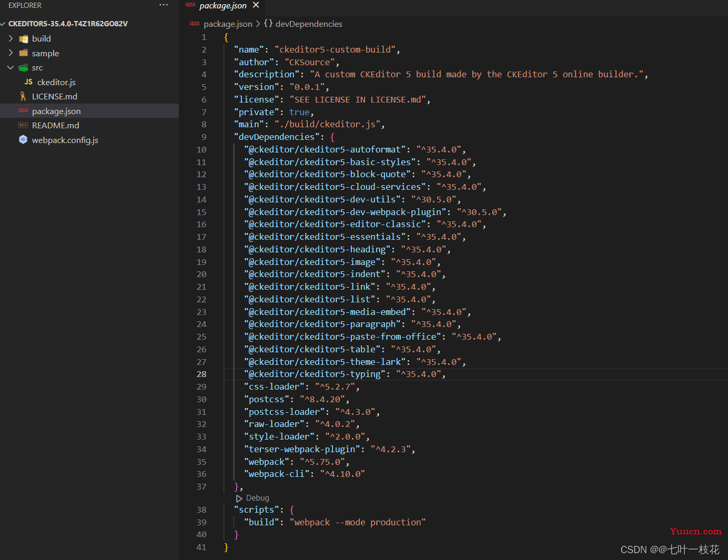
Task: Click the markdown icon of README.md
Action: click(23, 125)
